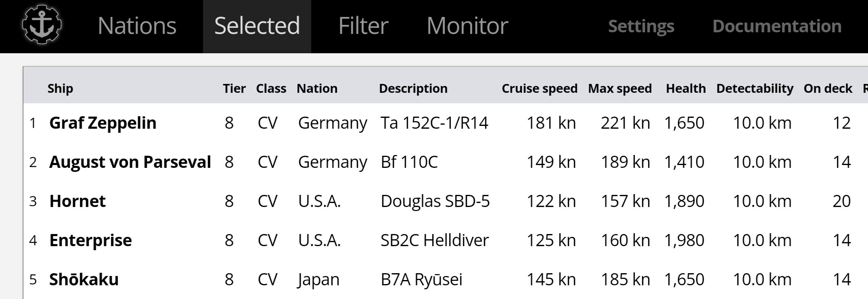Sort by the Health column header

(x=686, y=88)
